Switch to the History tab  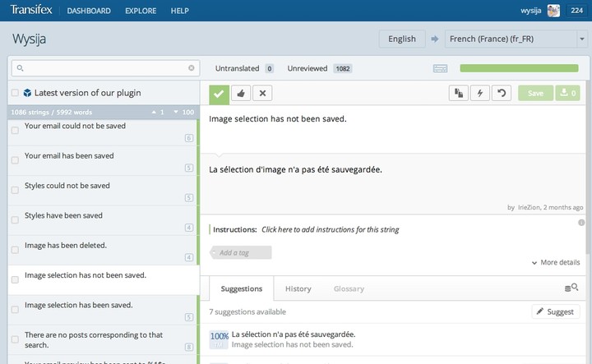(298, 289)
